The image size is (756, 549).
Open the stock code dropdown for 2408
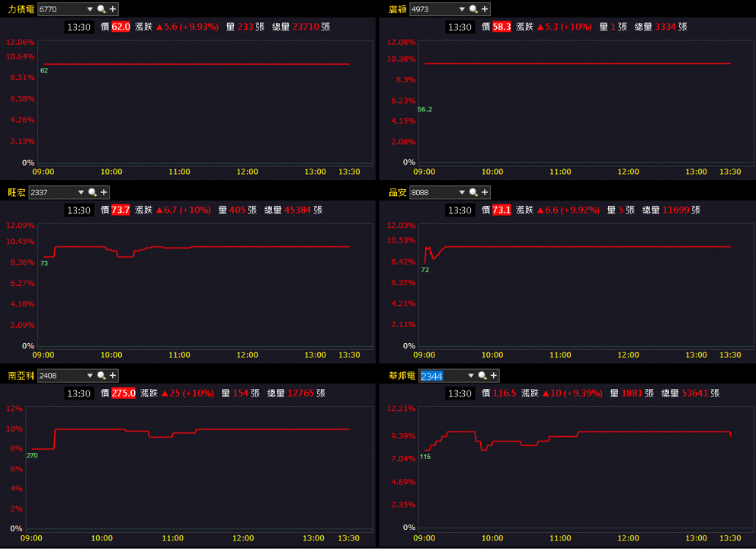pyautogui.click(x=90, y=375)
